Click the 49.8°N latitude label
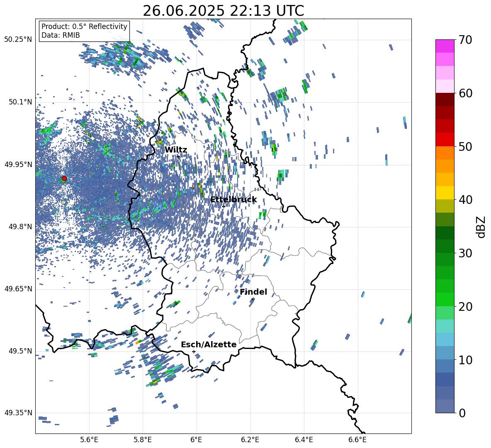Image resolution: width=491 pixels, height=448 pixels. pos(20,227)
